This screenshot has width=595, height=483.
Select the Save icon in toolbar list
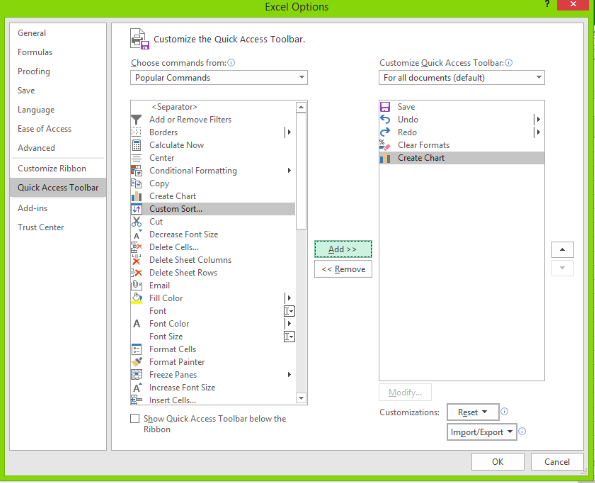click(385, 107)
